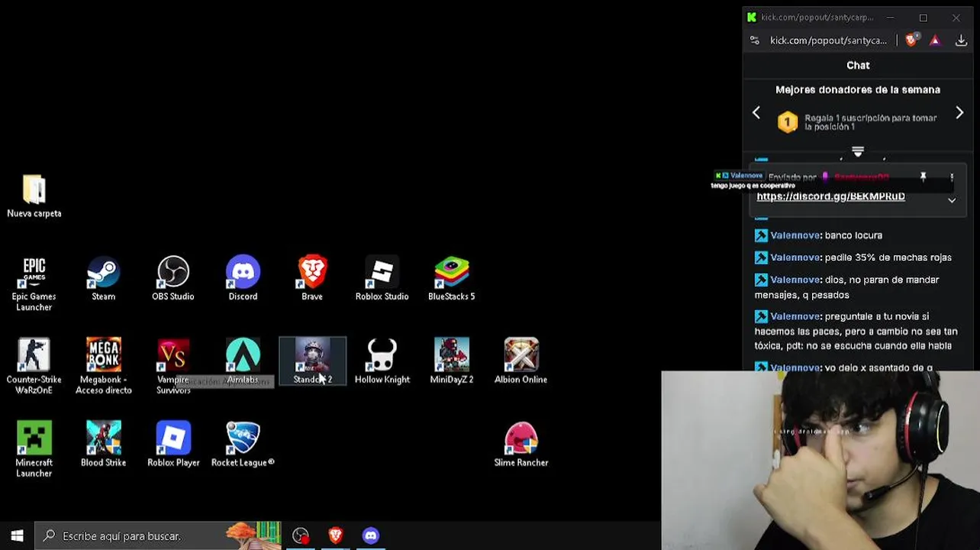The height and width of the screenshot is (550, 980).
Task: Open downloads in Kick popout window
Action: pyautogui.click(x=961, y=40)
